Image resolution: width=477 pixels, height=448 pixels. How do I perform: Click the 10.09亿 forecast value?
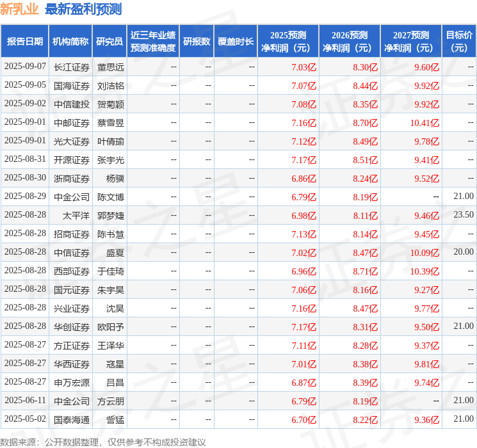424,253
